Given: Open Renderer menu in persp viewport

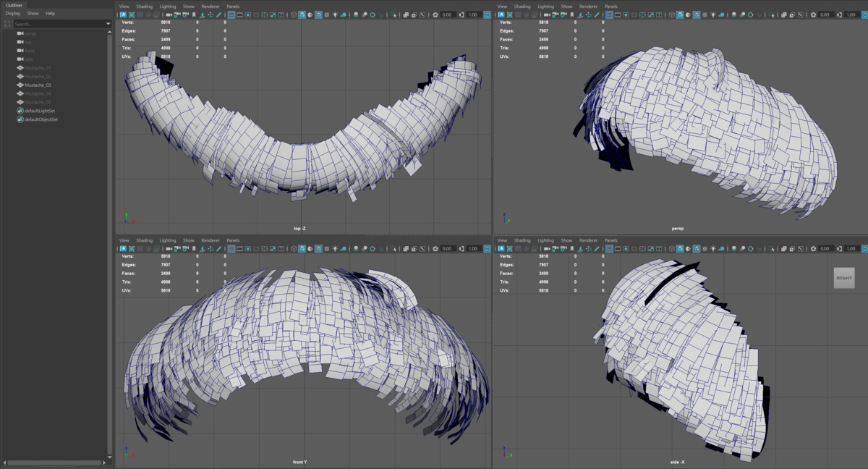Looking at the screenshot, I should [588, 6].
